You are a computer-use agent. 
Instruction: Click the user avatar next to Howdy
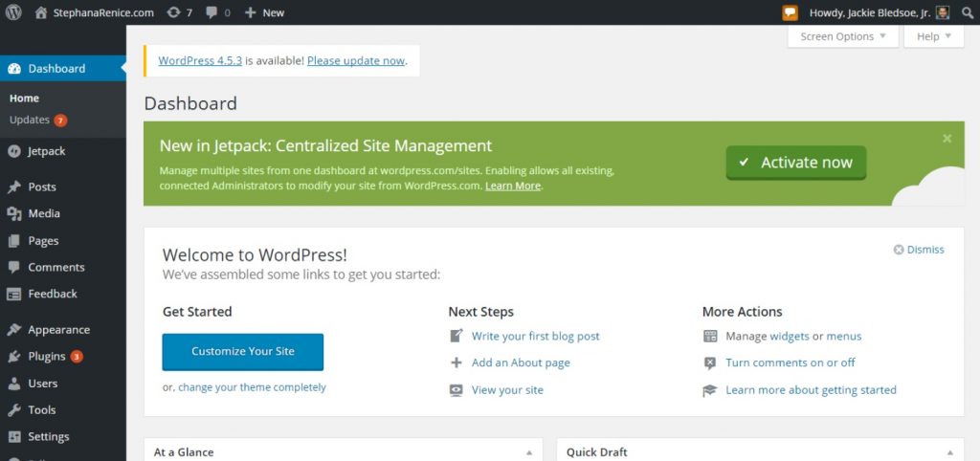click(x=942, y=12)
